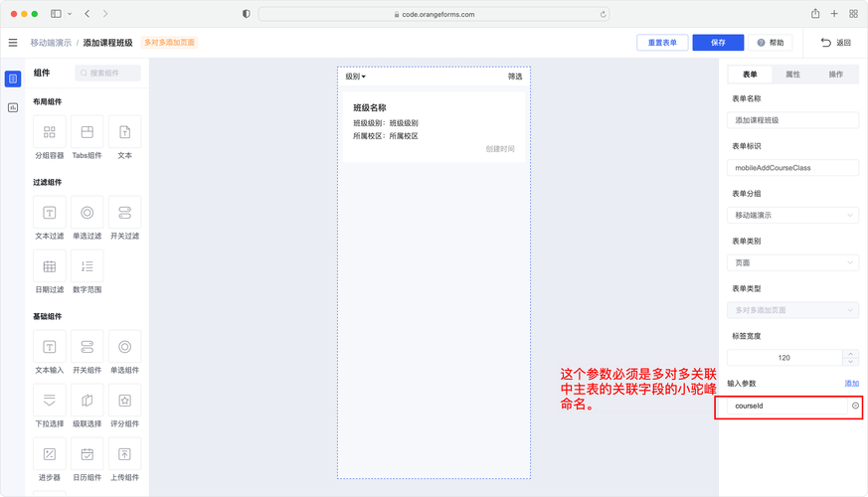The width and height of the screenshot is (868, 497).
Task: Edit the courseId parameter field
Action: click(786, 406)
